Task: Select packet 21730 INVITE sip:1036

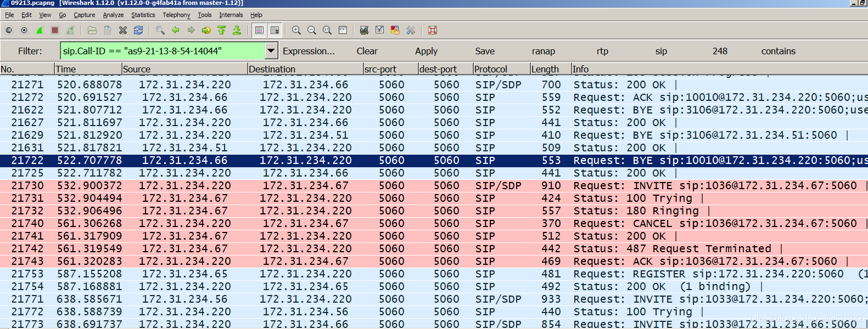Action: [434, 185]
